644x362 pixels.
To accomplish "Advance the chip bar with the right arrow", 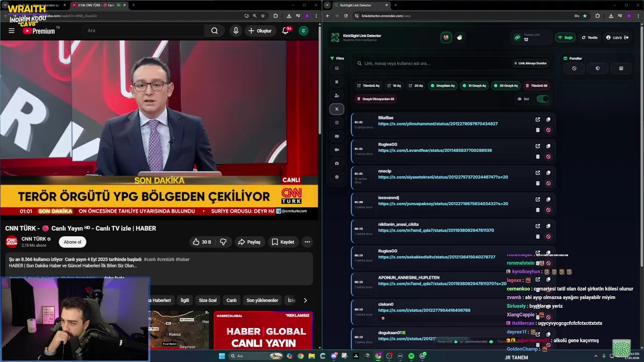I will tap(305, 300).
